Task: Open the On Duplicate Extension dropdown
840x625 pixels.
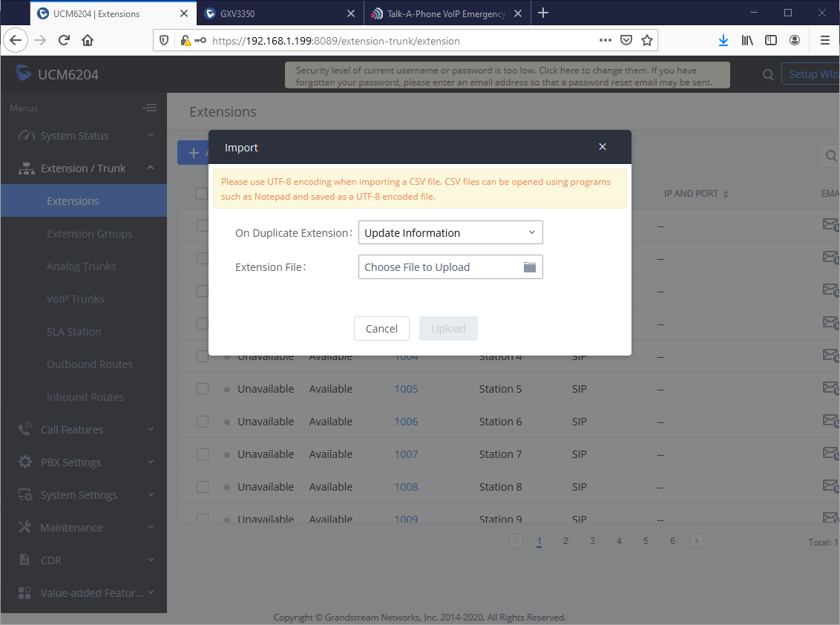Action: tap(450, 232)
